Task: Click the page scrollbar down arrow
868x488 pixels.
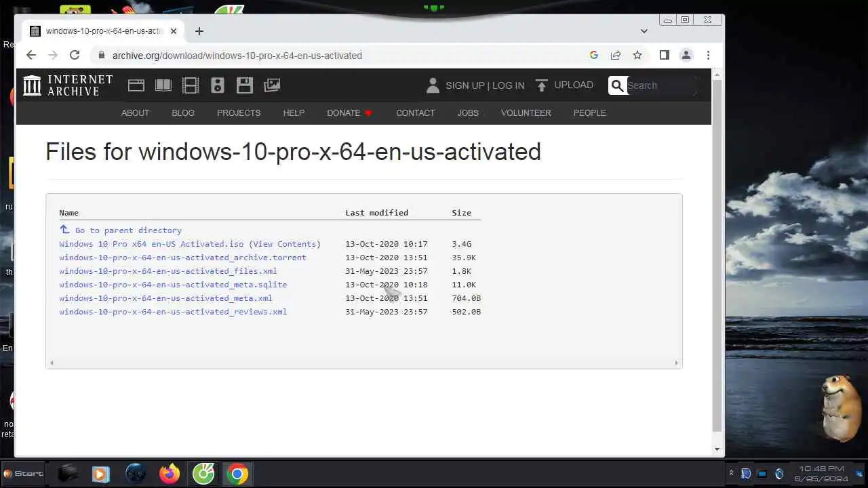Action: 717,449
